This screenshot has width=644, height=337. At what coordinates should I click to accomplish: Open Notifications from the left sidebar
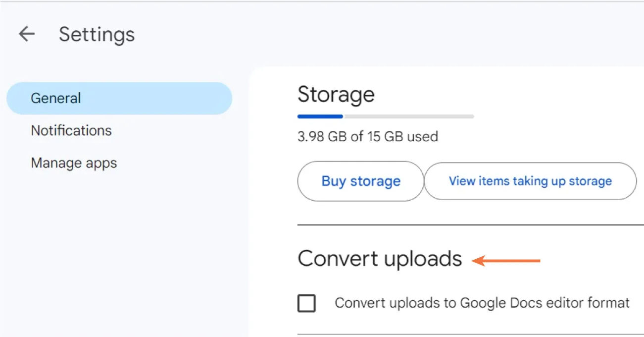(x=71, y=130)
